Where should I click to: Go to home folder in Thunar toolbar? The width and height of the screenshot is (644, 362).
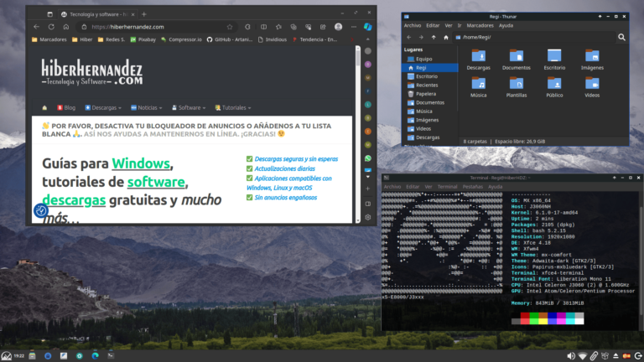coord(446,38)
